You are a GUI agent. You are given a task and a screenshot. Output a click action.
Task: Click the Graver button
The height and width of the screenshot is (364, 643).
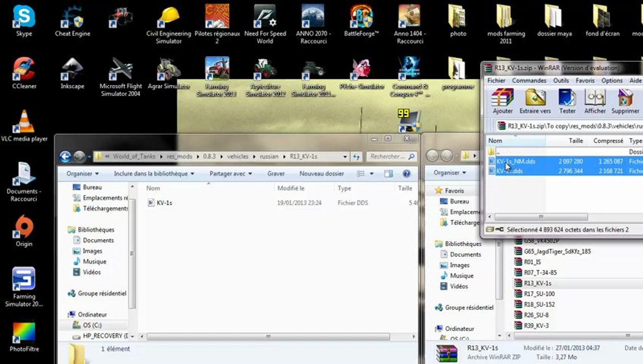(276, 173)
